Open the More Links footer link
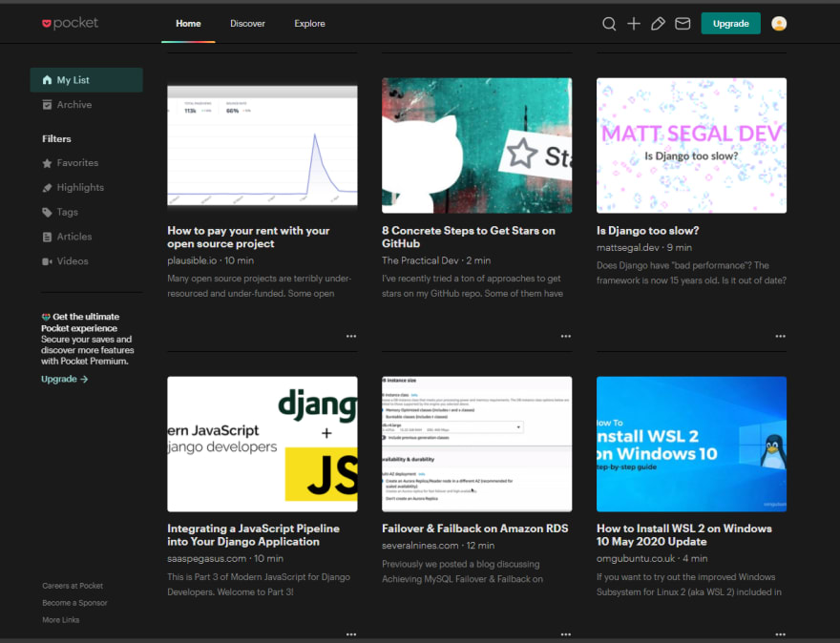Image resolution: width=840 pixels, height=643 pixels. point(60,620)
